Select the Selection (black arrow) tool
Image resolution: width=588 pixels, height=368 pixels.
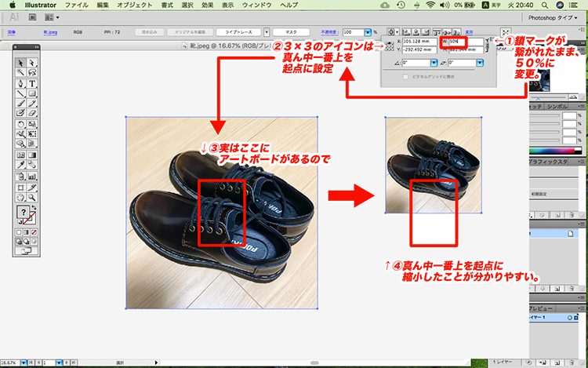[x=21, y=62]
